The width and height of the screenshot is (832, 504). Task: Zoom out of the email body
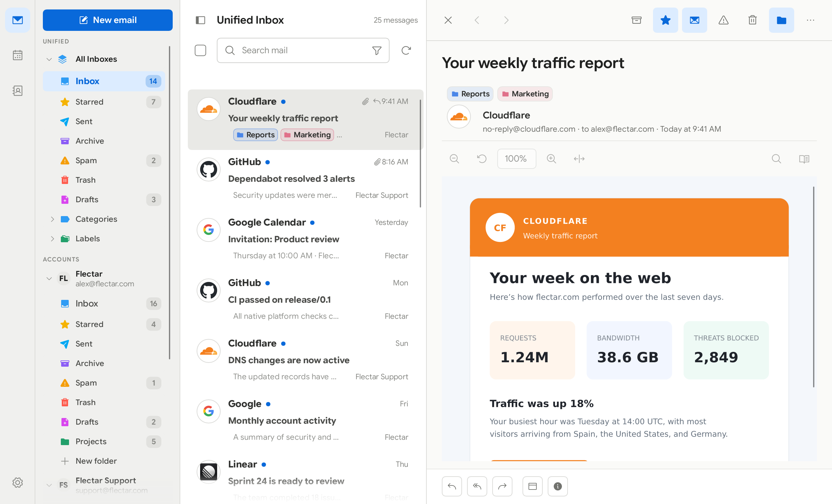454,159
